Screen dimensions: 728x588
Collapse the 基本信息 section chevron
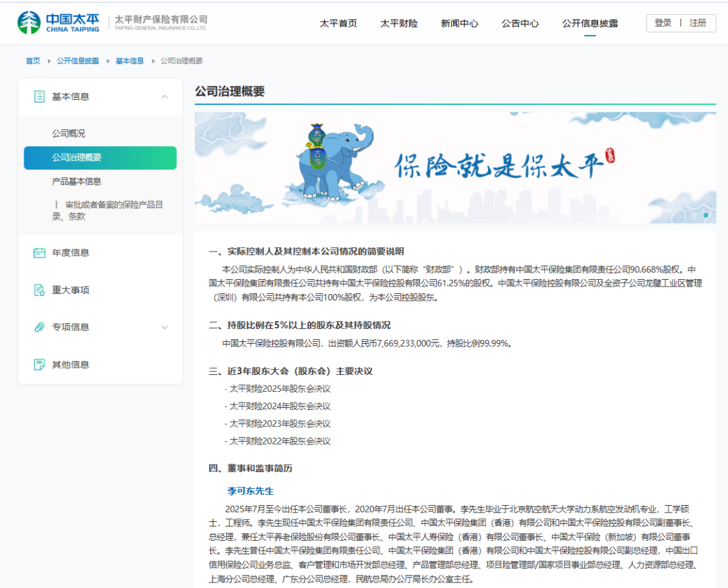coord(165,97)
